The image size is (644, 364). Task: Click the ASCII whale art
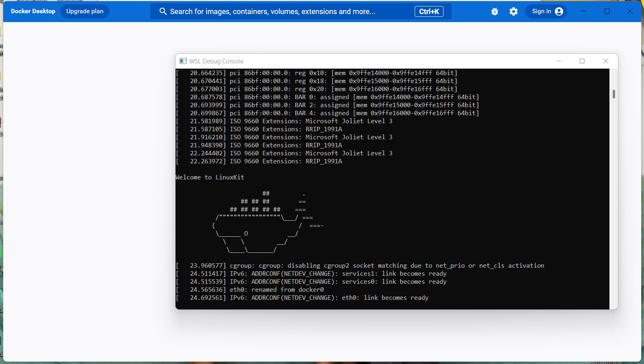point(268,222)
